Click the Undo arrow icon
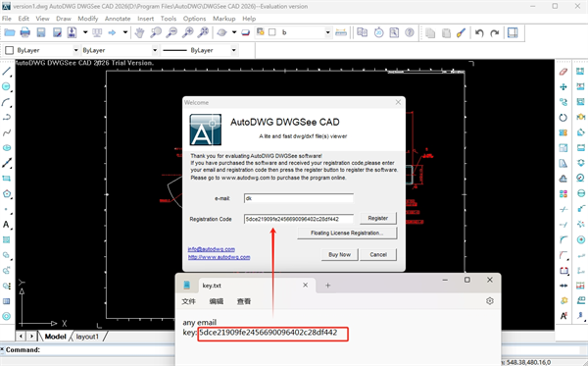 479,32
